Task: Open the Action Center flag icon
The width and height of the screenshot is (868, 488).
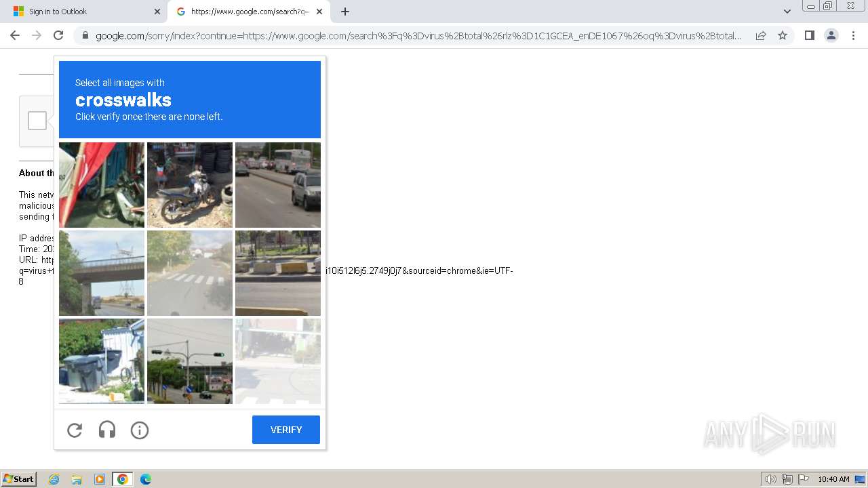Action: [x=804, y=479]
